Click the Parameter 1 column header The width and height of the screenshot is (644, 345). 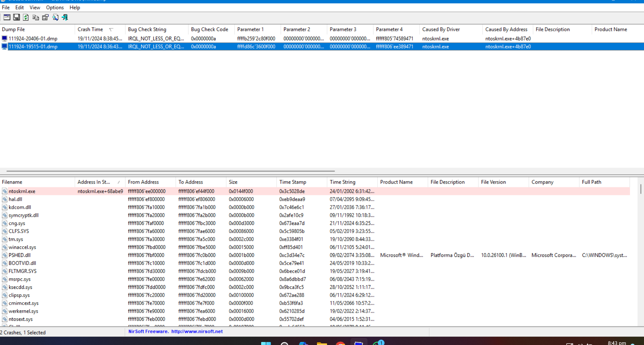click(x=257, y=30)
